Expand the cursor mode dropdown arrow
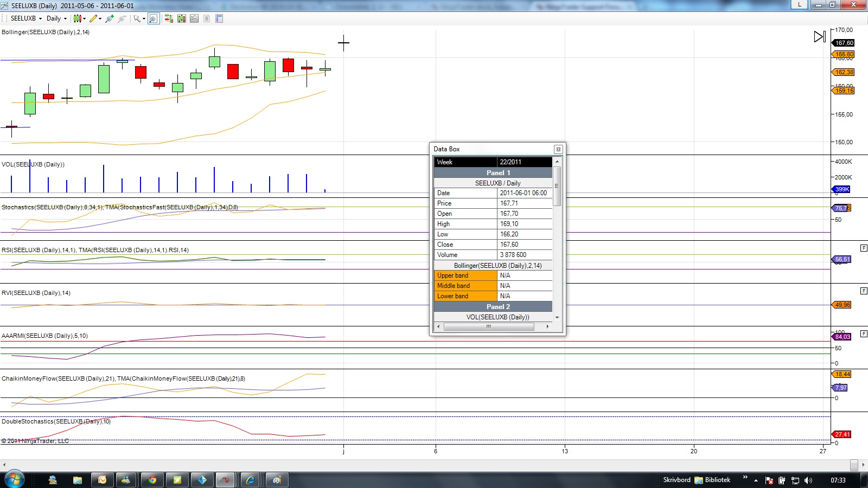This screenshot has height=488, width=868. (144, 18)
